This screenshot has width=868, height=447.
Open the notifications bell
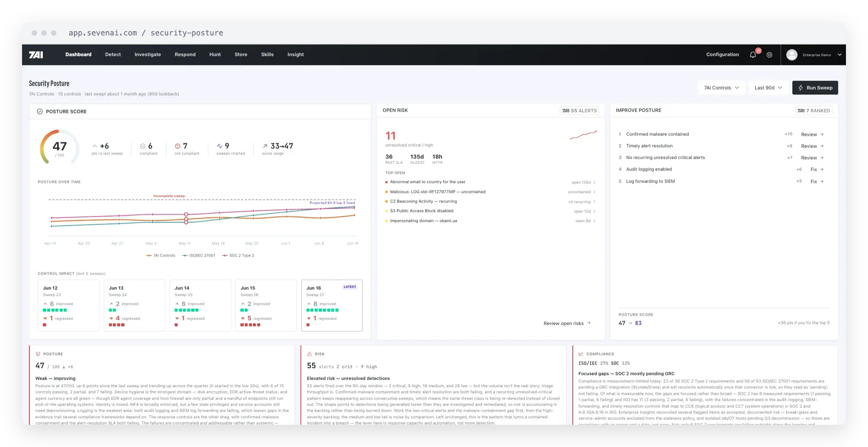[x=753, y=55]
